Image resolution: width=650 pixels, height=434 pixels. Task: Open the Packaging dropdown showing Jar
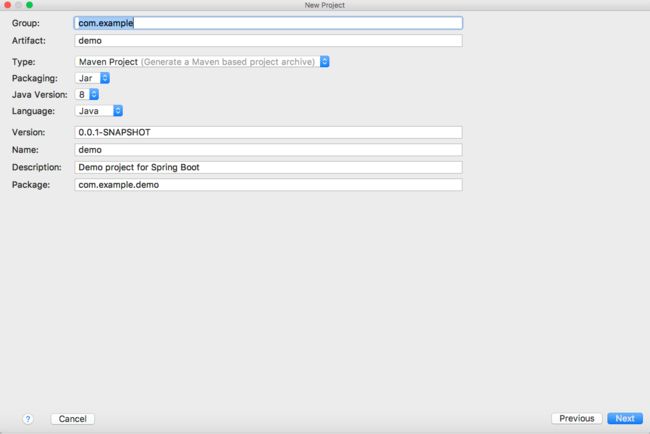pyautogui.click(x=92, y=78)
